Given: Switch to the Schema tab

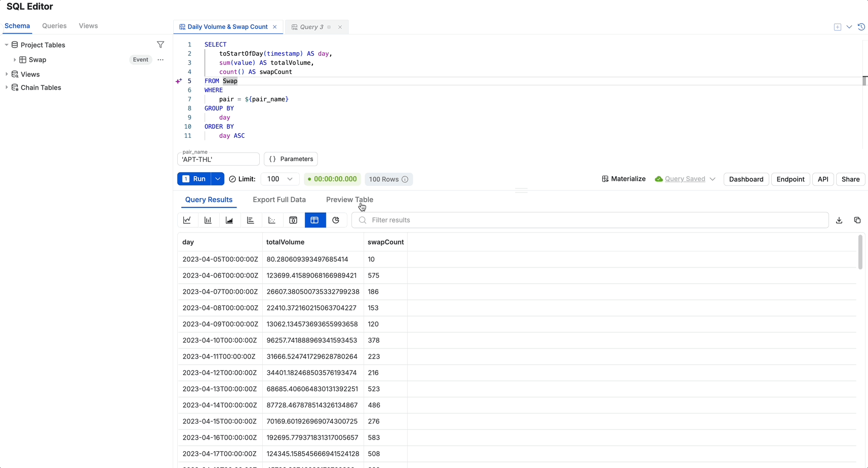Looking at the screenshot, I should (17, 26).
